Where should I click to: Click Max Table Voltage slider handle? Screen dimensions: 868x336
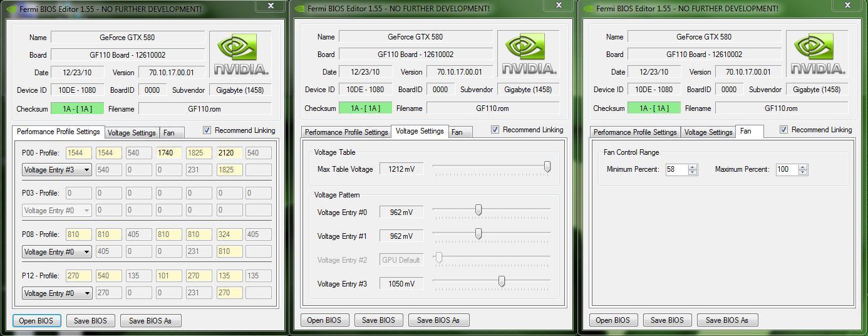(x=547, y=167)
